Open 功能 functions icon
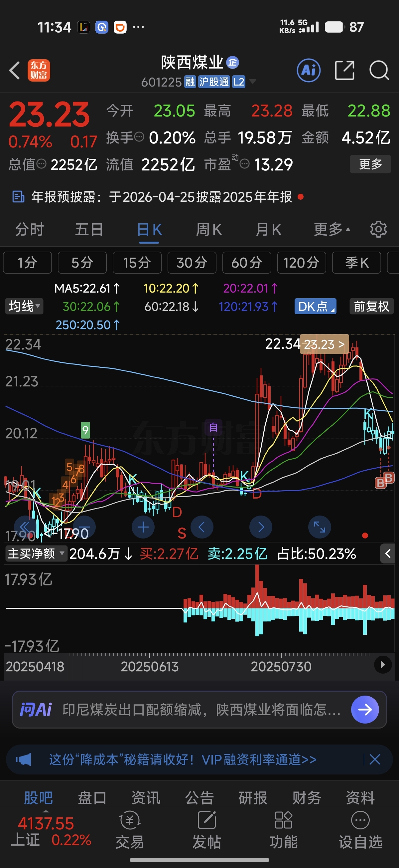 [x=284, y=830]
